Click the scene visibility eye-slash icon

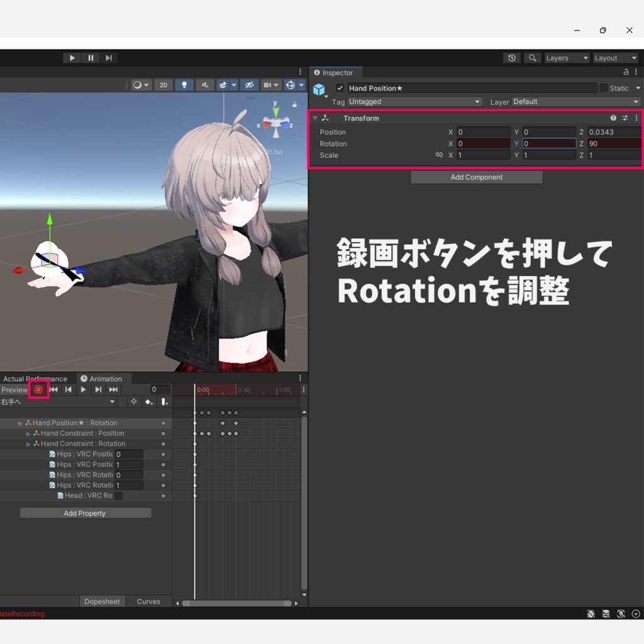[250, 85]
